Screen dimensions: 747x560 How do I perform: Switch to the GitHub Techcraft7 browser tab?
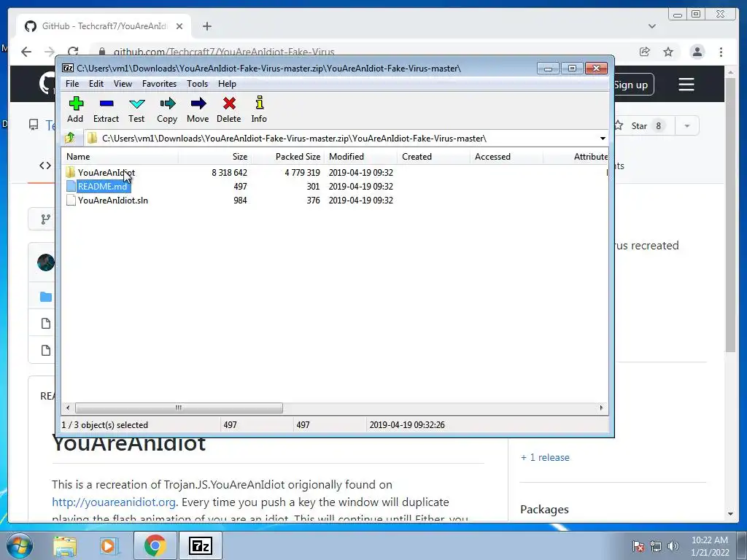(x=104, y=26)
